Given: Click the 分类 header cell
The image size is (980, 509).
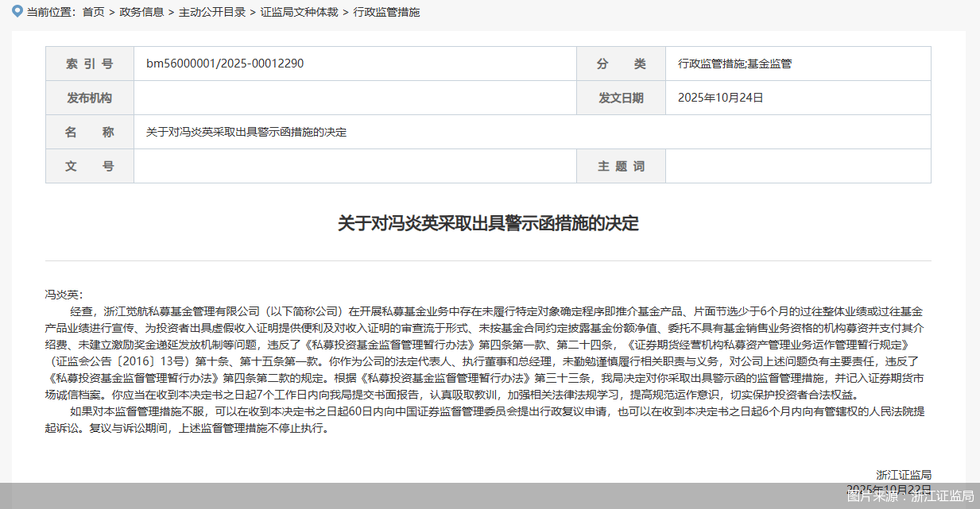Looking at the screenshot, I should tap(621, 64).
